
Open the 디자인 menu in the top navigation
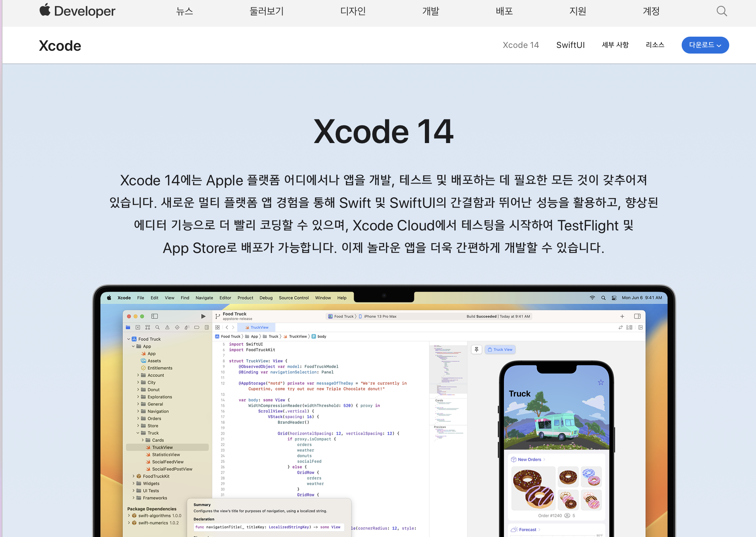(353, 11)
